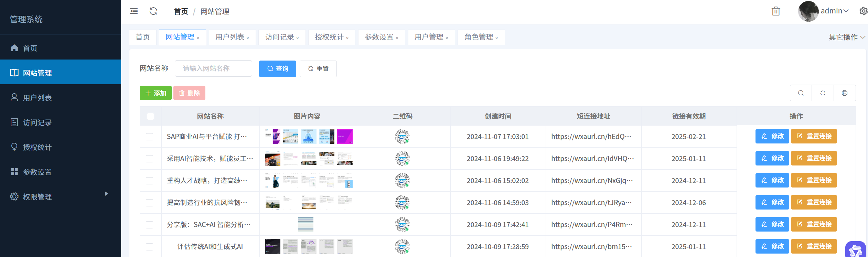Viewport: 868px width, 257px height.
Task: Open first image thumbnail of SAP商业AI row
Action: (x=272, y=136)
